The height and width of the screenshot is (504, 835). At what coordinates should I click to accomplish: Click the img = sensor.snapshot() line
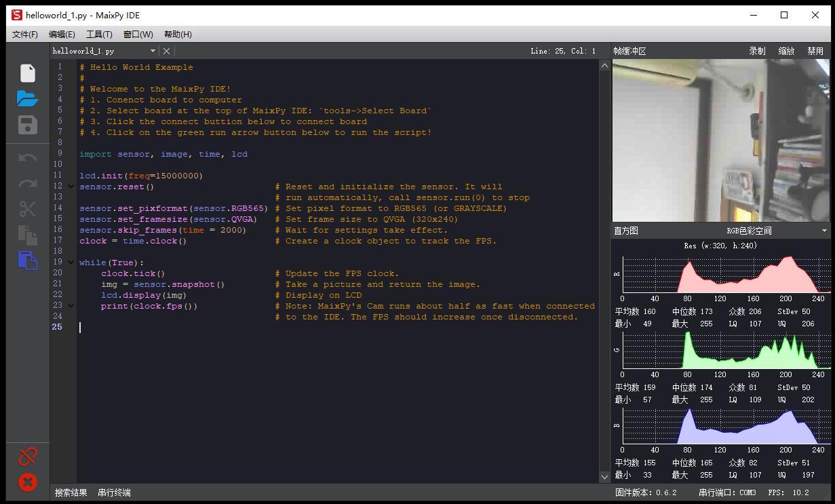163,284
